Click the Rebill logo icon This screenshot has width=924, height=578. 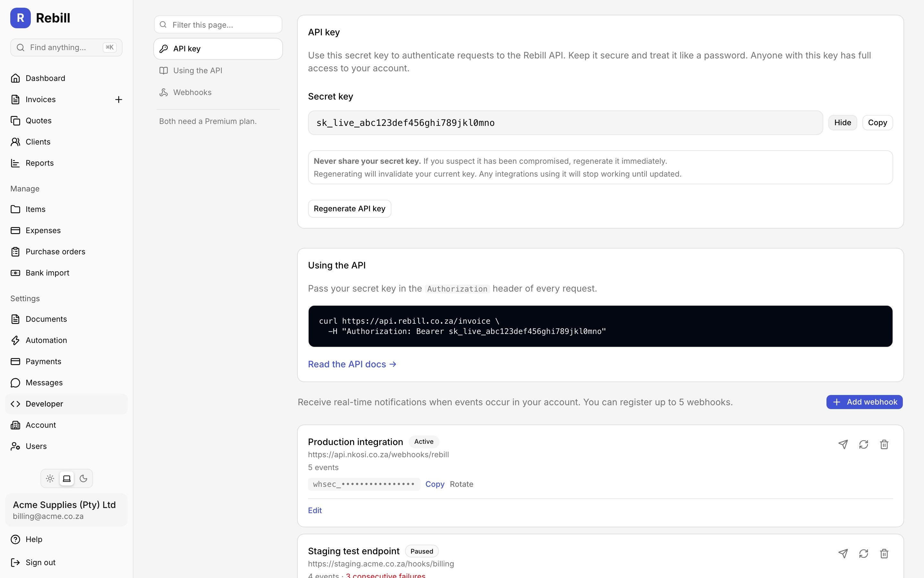(20, 18)
